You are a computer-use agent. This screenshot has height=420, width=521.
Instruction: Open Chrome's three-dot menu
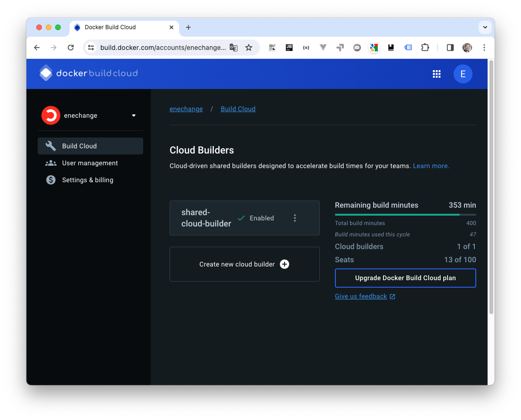[484, 48]
